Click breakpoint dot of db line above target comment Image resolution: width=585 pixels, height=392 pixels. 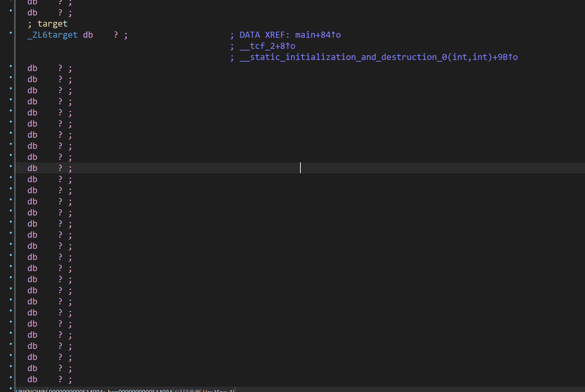pyautogui.click(x=11, y=11)
